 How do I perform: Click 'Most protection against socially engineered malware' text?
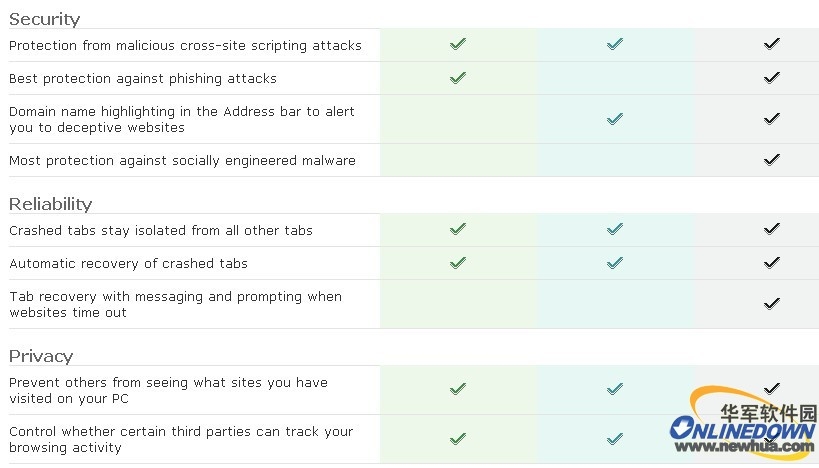[x=182, y=160]
